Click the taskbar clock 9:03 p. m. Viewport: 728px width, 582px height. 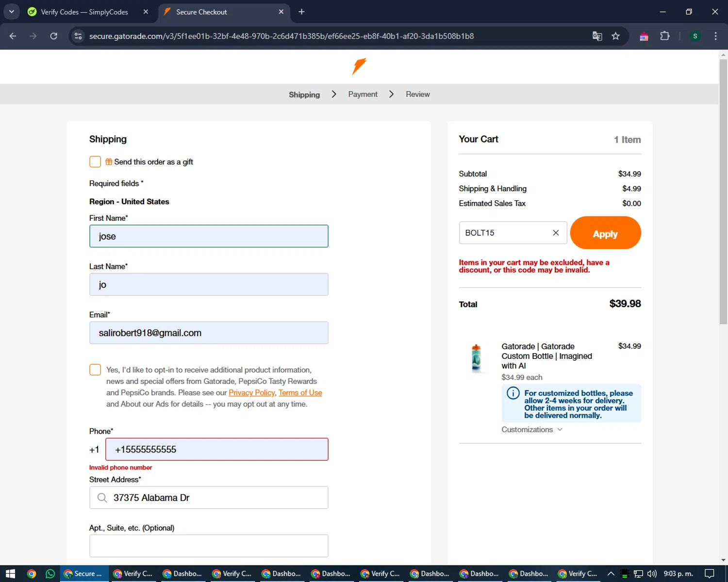coord(678,574)
